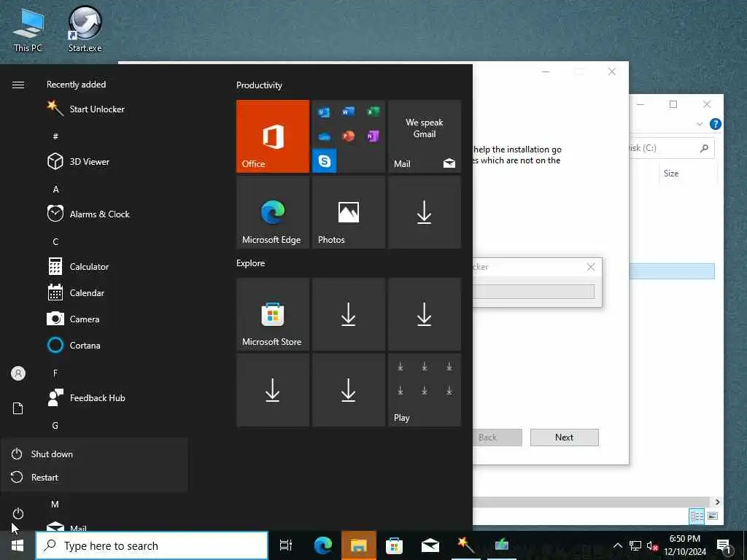Select Shut down from power menu
The image size is (747, 560).
94,454
